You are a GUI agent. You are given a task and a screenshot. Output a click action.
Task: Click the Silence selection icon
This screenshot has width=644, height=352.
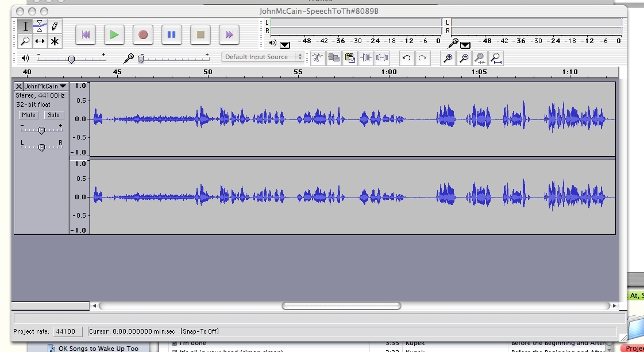(382, 57)
